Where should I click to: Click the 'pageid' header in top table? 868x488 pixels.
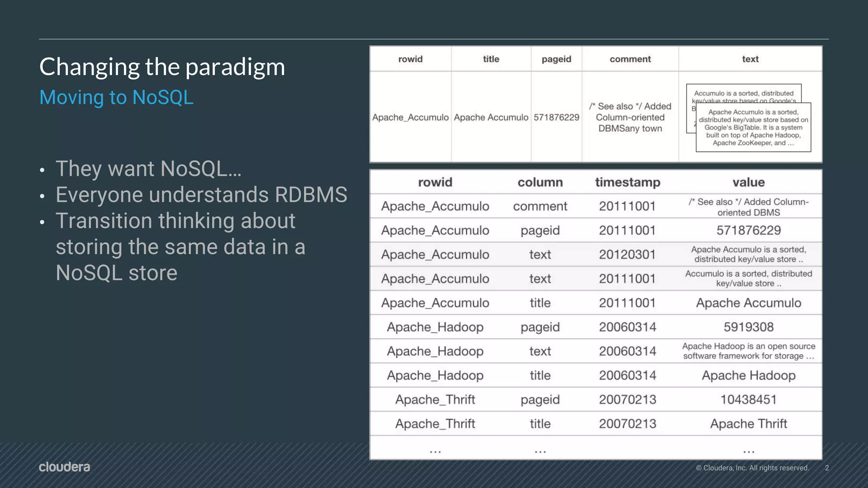(556, 59)
